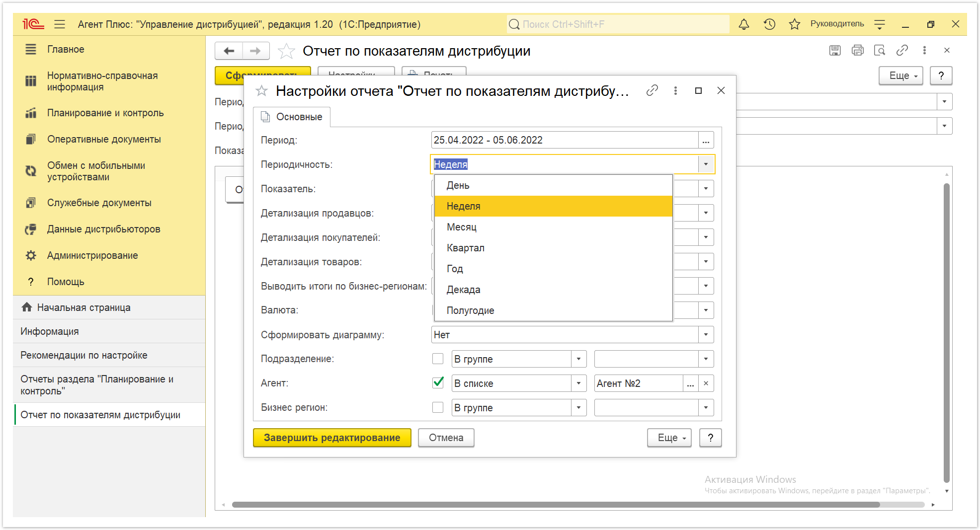The image size is (980, 530).
Task: Open Рекомендации по настройке panel item
Action: [x=109, y=355]
